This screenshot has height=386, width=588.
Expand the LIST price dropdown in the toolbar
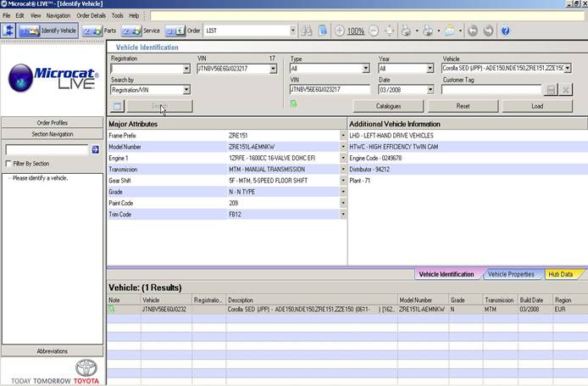[292, 31]
